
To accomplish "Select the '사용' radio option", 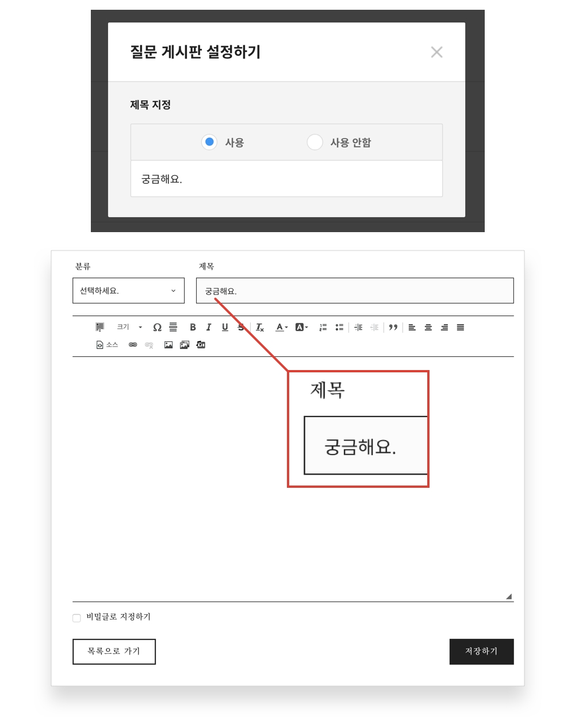I will point(209,142).
